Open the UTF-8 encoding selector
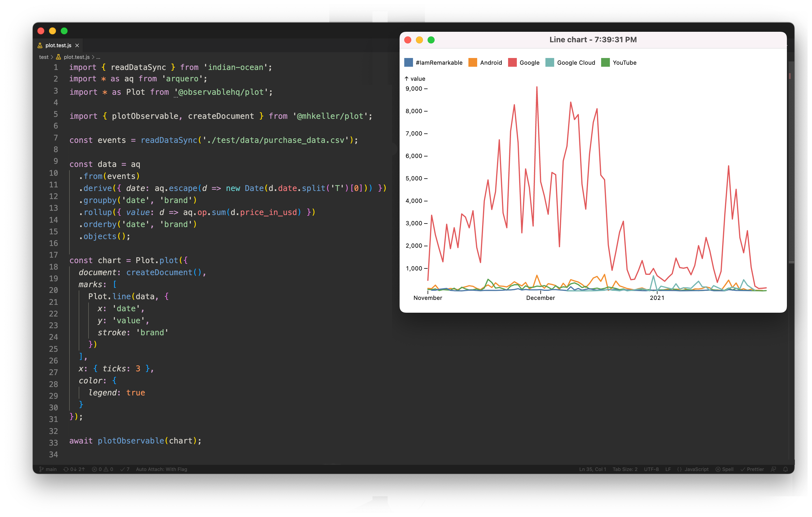Screen dimensions: 812x517 (651, 469)
